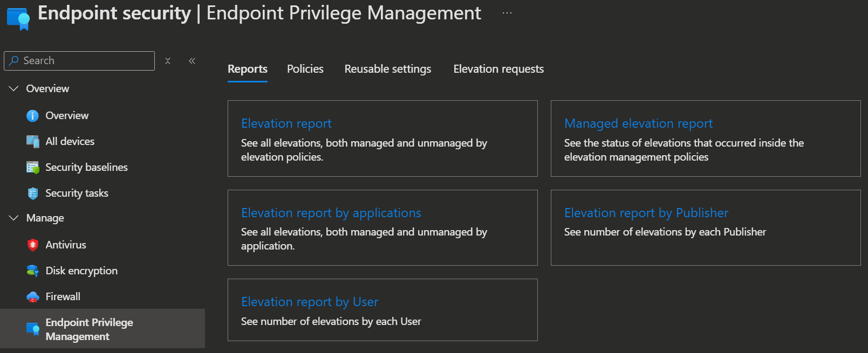Click the All devices icon
This screenshot has height=353, width=868.
pos(32,142)
